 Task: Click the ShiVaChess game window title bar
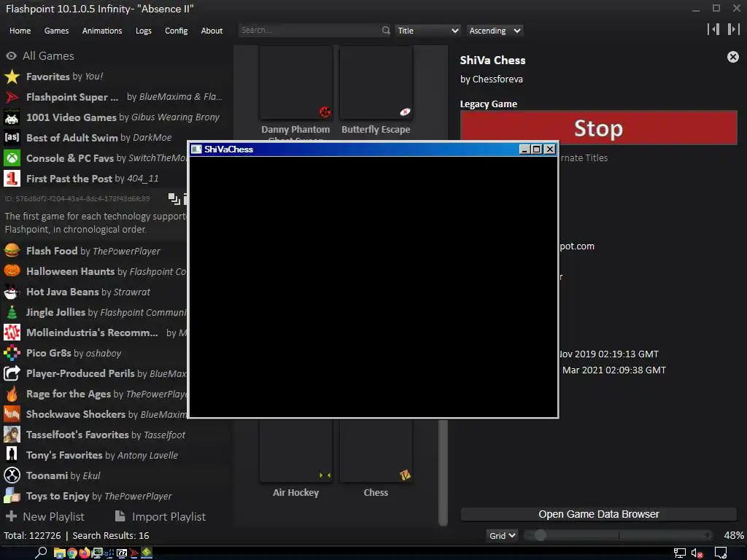(x=355, y=149)
